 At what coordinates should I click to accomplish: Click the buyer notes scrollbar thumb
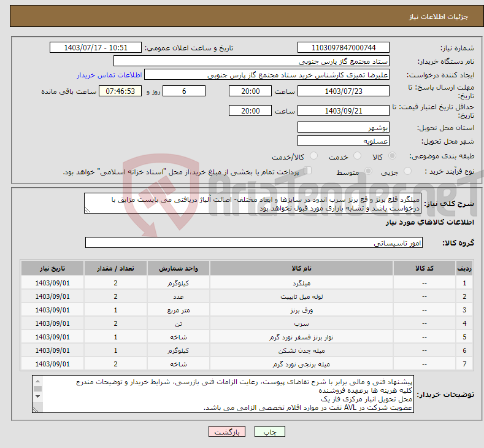tap(37, 389)
